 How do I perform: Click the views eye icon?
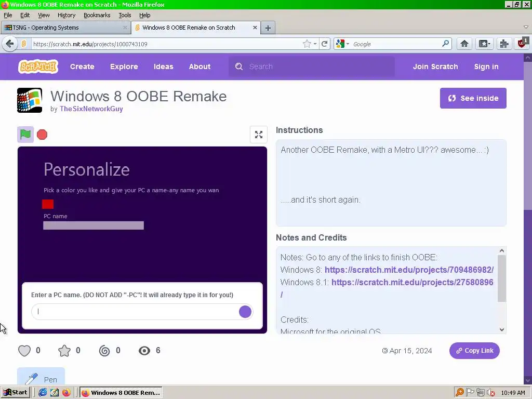click(x=144, y=351)
